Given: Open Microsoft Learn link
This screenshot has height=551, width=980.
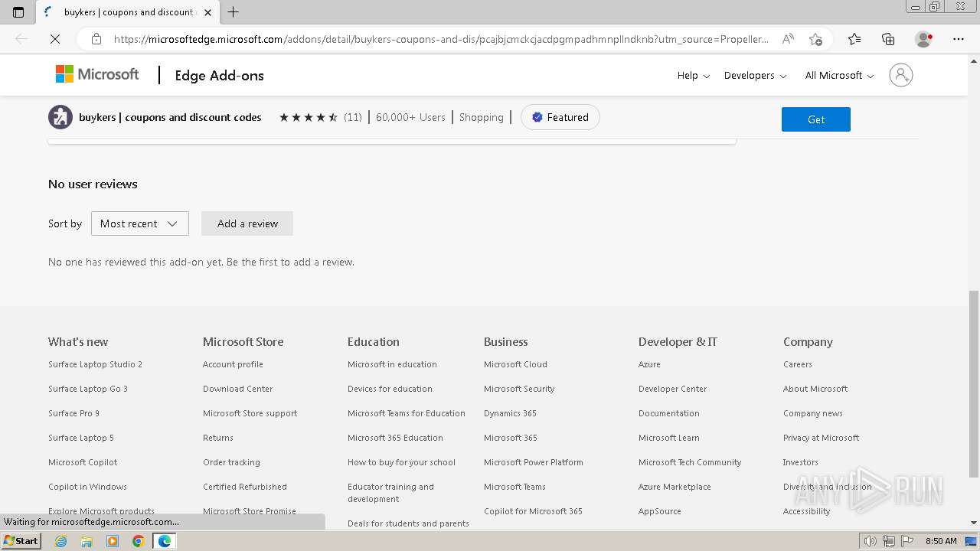Looking at the screenshot, I should click(668, 438).
